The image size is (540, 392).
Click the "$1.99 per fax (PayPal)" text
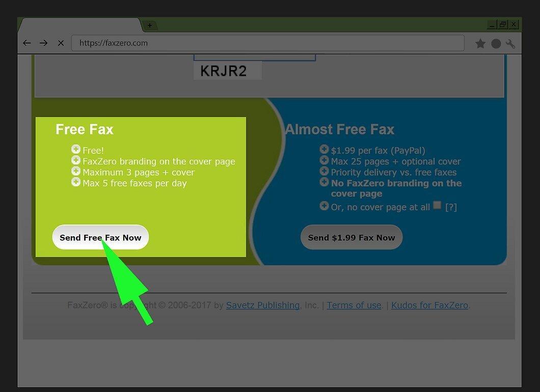coord(378,151)
